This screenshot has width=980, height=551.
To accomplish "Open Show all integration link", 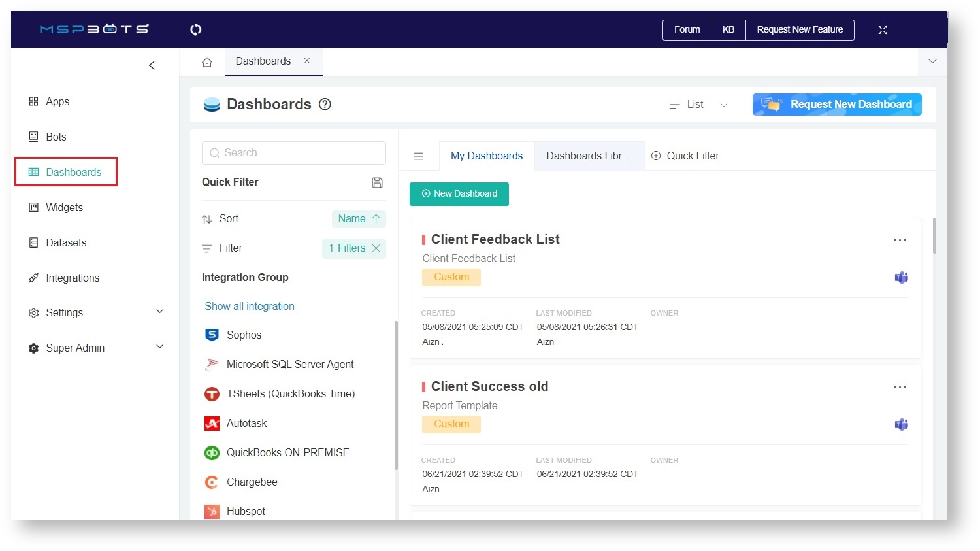I will tap(249, 306).
